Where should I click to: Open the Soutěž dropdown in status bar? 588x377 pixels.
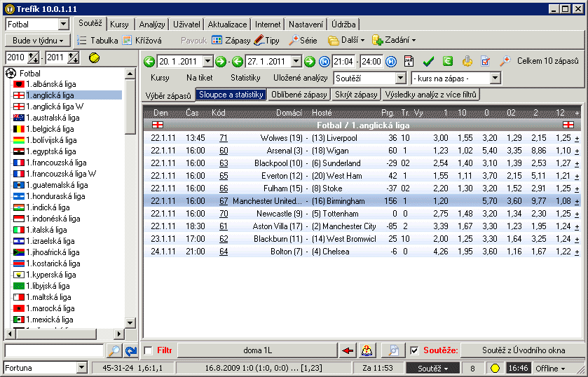tap(432, 369)
